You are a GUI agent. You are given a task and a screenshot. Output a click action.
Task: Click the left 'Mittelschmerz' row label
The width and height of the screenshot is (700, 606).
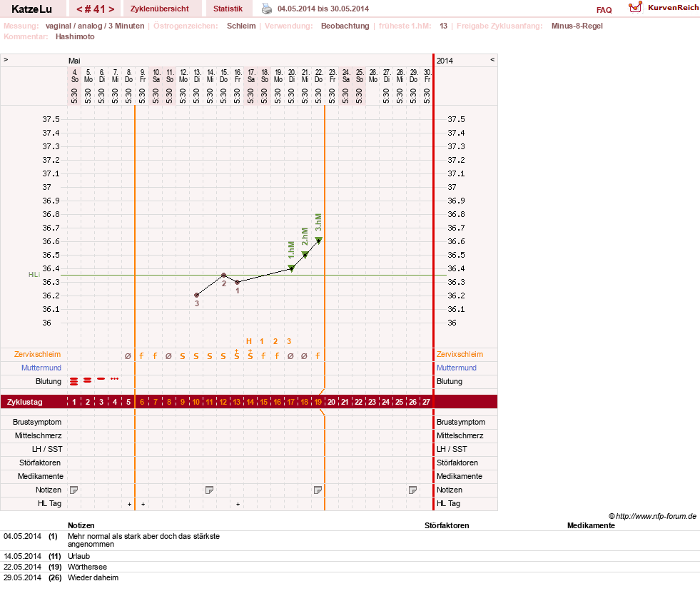(39, 435)
